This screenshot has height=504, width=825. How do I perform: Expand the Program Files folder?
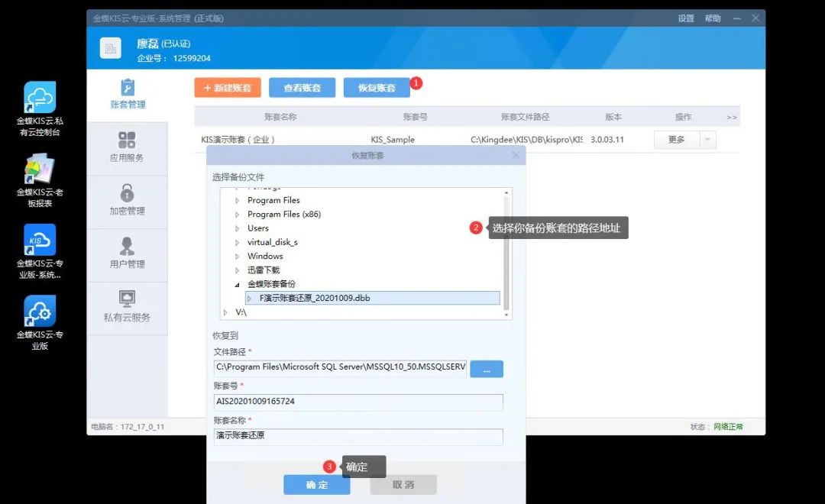237,200
